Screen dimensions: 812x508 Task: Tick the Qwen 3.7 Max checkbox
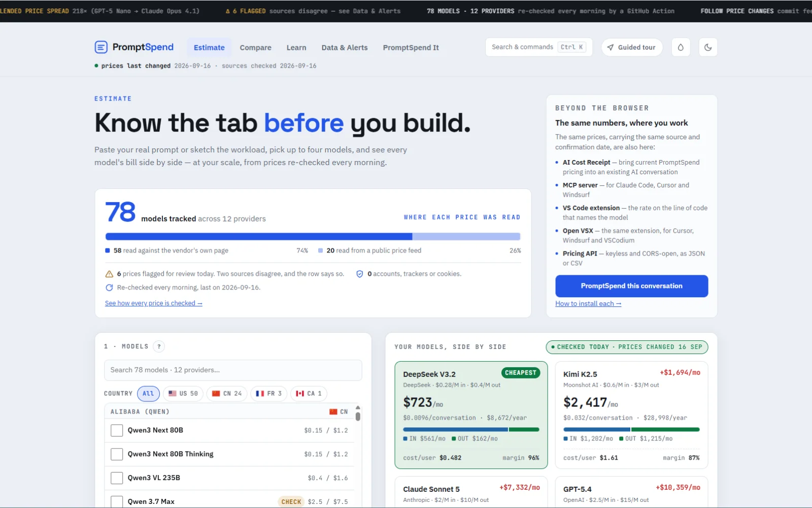(117, 501)
